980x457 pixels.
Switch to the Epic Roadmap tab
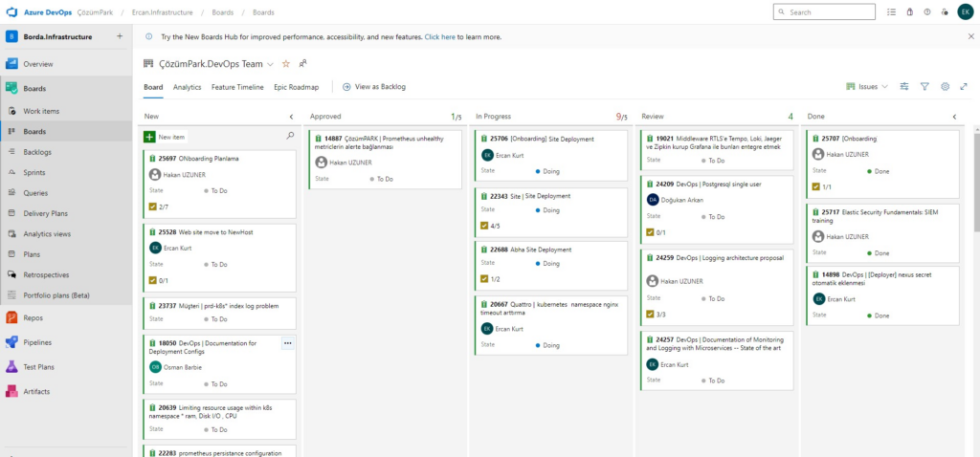click(297, 87)
